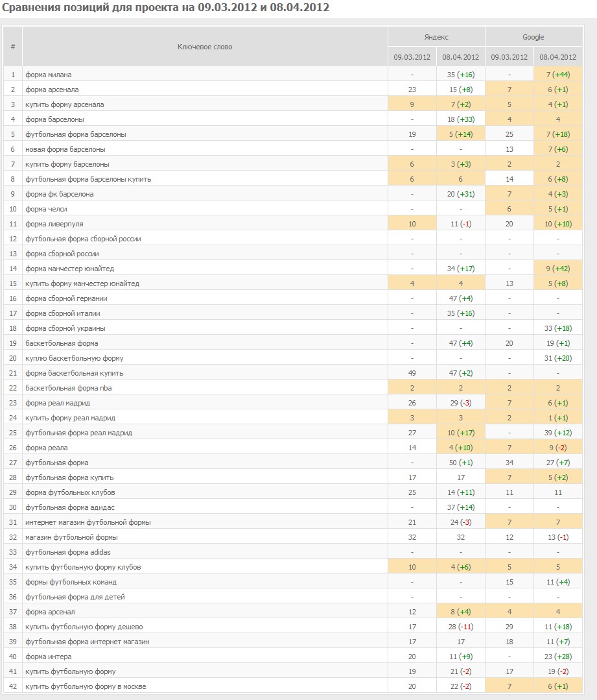Click Google value '9 (-2)' for форма реала
This screenshot has height=700, width=597.
(557, 448)
